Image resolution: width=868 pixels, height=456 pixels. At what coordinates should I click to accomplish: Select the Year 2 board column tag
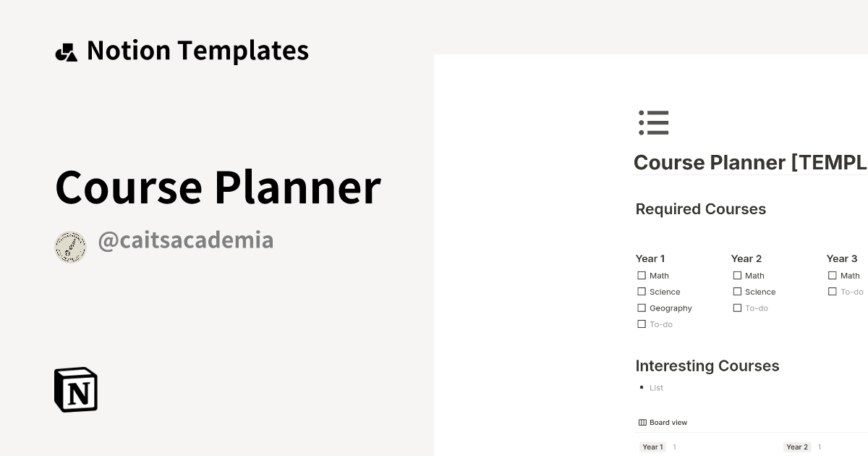(797, 447)
